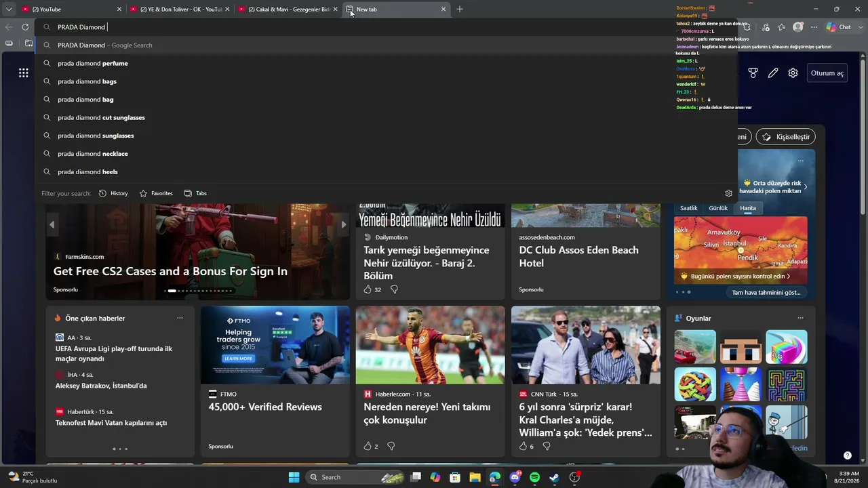
Task: Open DC Club Assos Eden Beach Hotel
Action: (579, 256)
